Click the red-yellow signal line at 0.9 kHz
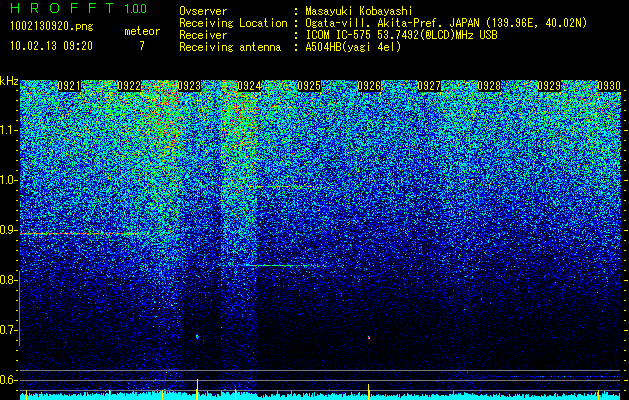The width and height of the screenshot is (629, 400). (x=79, y=234)
